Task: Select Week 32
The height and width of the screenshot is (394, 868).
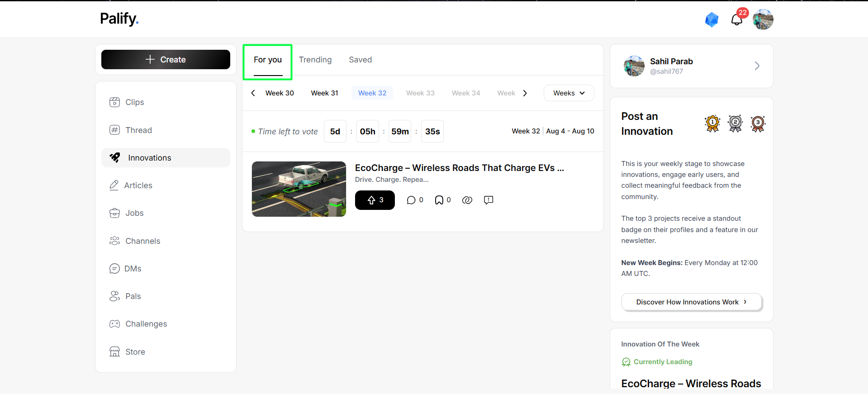Action: pyautogui.click(x=372, y=93)
